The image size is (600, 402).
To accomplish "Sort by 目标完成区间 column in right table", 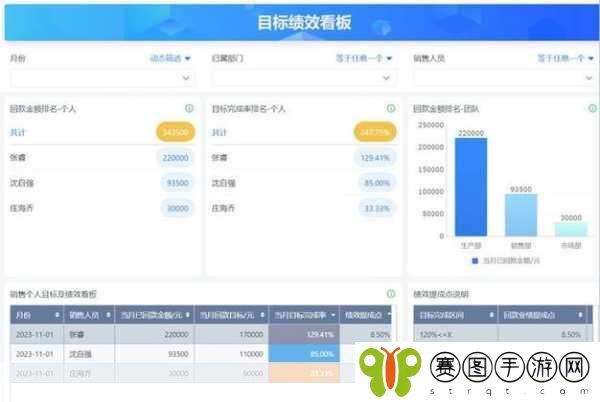I will (x=491, y=315).
